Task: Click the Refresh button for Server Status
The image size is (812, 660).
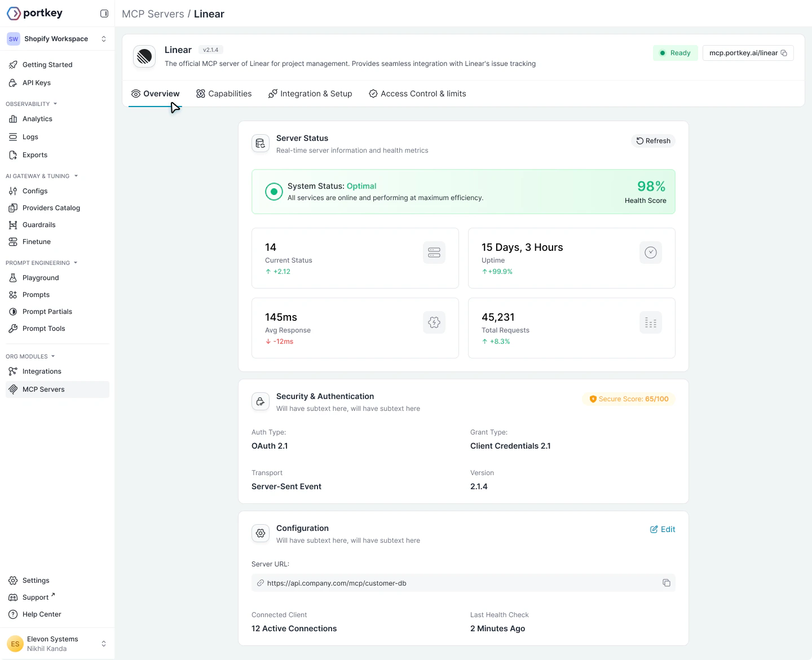Action: click(x=653, y=140)
